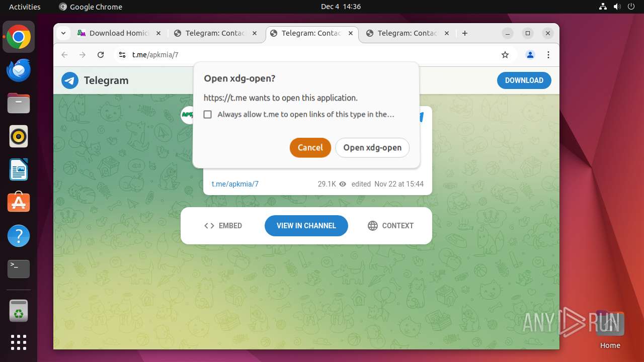Screen dimensions: 644x362
Task: Click the blue DOWNLOAD button
Action: (524, 80)
